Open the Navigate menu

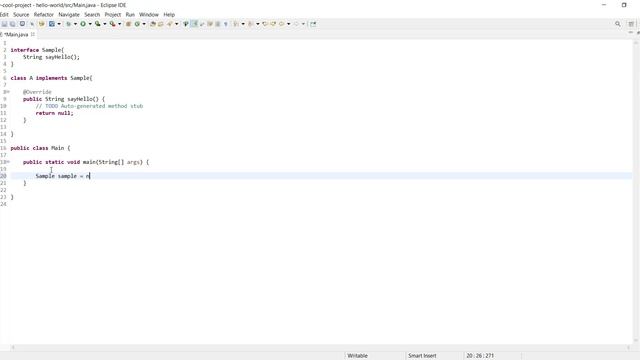pyautogui.click(x=69, y=14)
